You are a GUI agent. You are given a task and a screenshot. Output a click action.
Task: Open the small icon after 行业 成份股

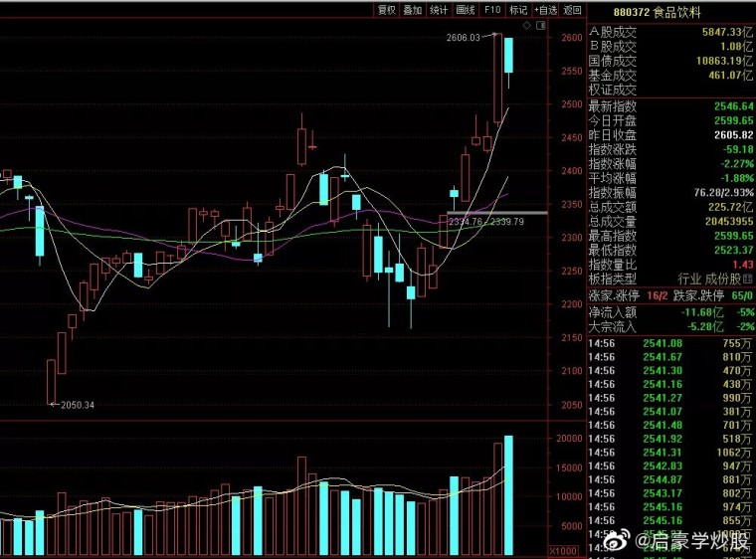point(748,279)
